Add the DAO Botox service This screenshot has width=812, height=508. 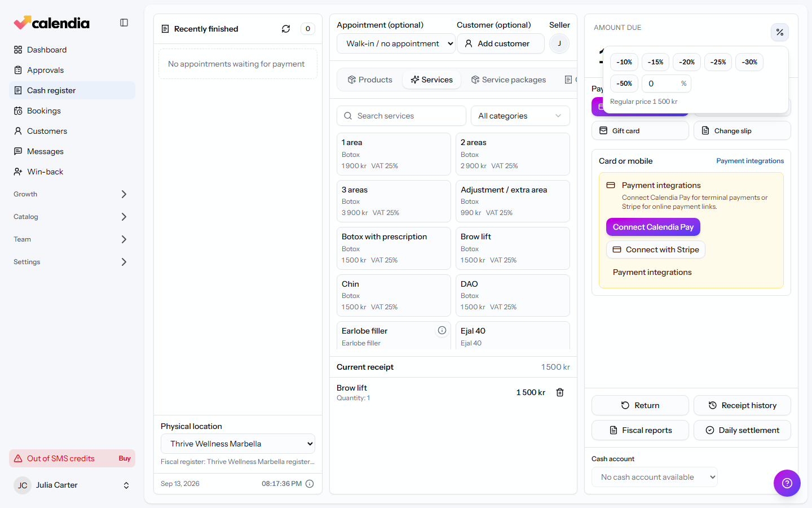(513, 295)
